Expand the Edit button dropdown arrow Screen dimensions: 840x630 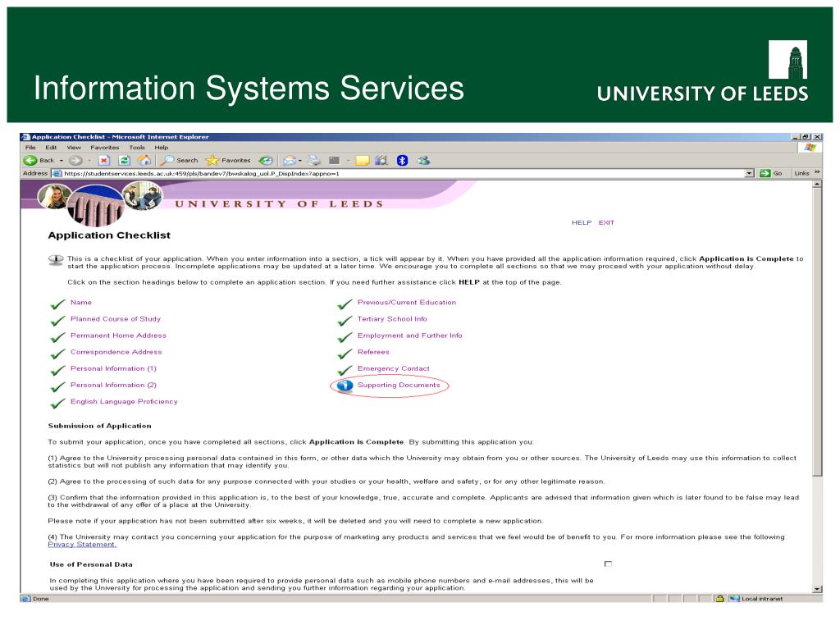click(x=348, y=161)
